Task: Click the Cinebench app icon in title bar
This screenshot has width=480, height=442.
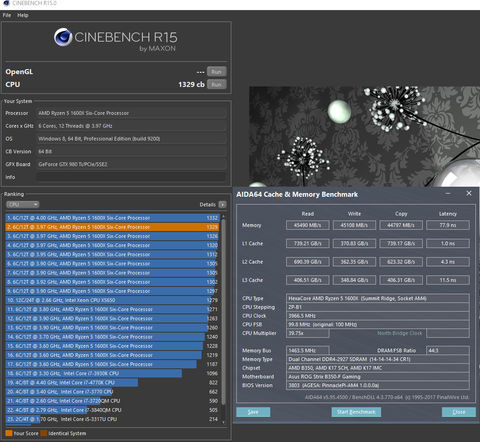Action: (x=6, y=3)
